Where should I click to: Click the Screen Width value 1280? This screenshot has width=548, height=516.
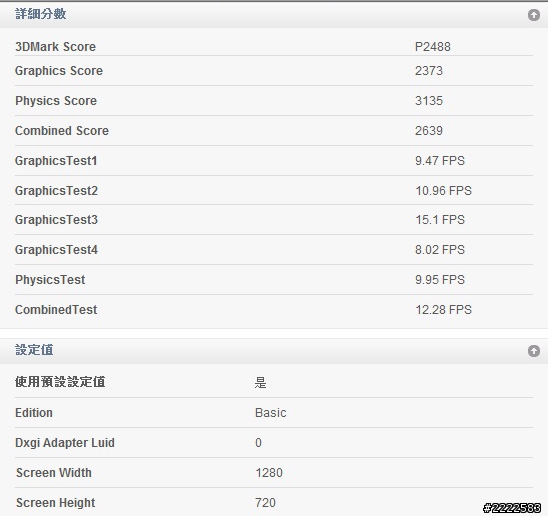269,473
